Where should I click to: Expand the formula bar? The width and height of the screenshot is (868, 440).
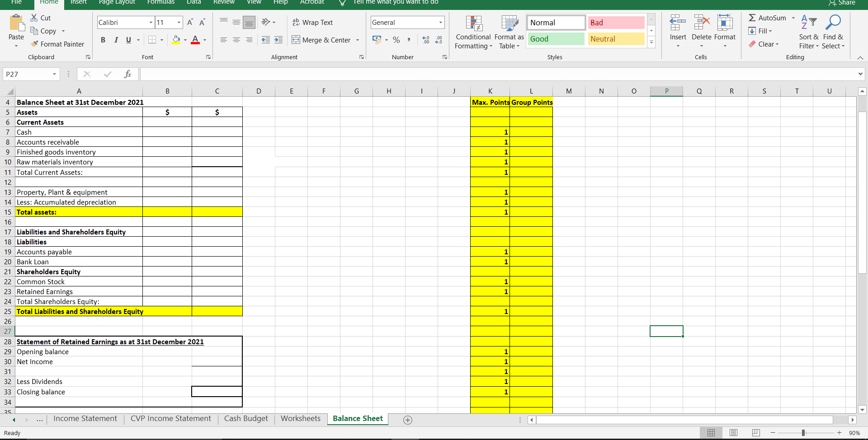pyautogui.click(x=860, y=74)
